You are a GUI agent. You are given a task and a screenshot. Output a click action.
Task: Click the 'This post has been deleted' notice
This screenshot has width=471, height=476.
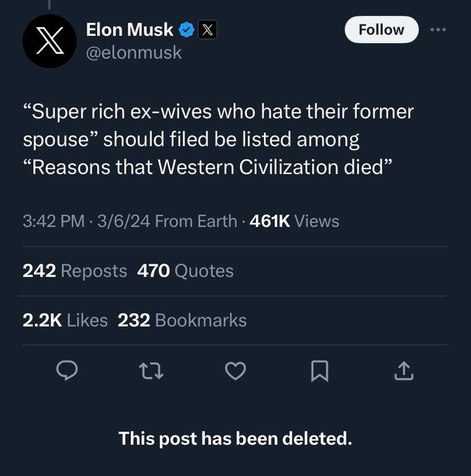235,439
